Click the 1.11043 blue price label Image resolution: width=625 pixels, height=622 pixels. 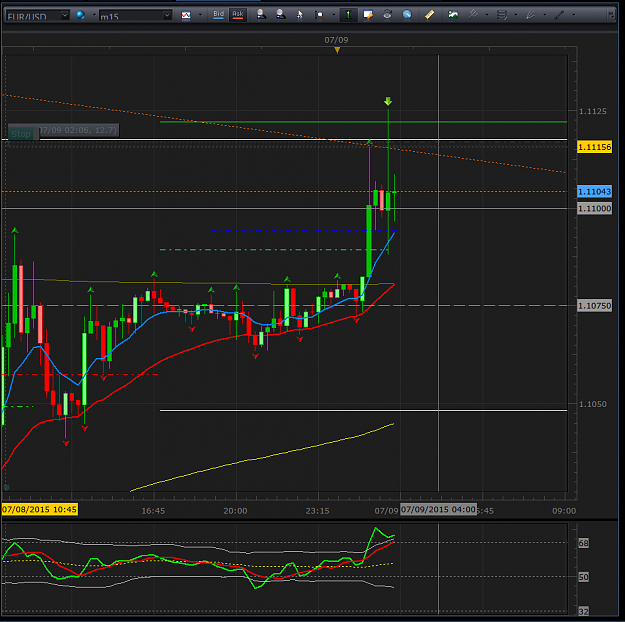(594, 192)
